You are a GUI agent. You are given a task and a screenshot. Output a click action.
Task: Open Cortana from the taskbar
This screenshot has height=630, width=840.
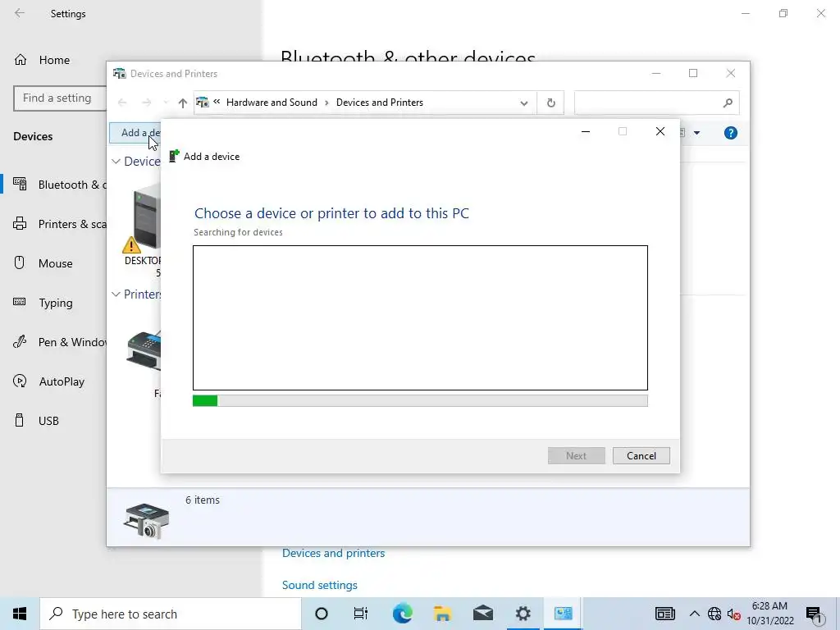pyautogui.click(x=322, y=614)
